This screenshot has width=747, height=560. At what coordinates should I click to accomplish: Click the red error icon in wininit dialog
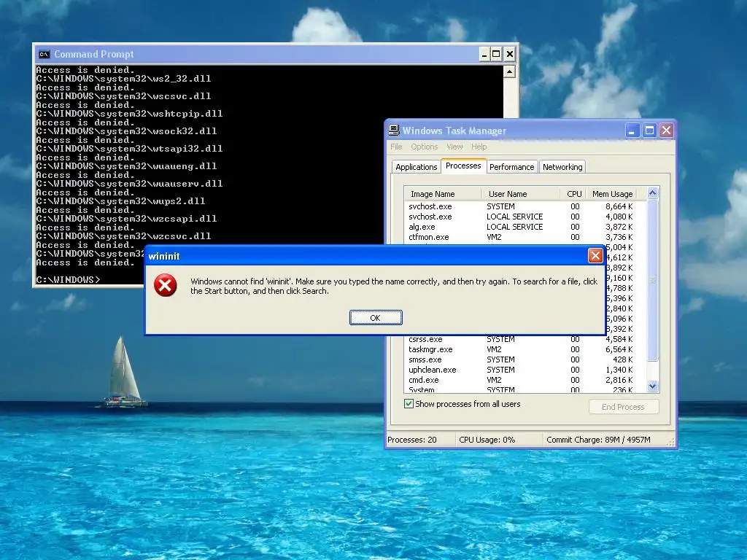[x=166, y=285]
